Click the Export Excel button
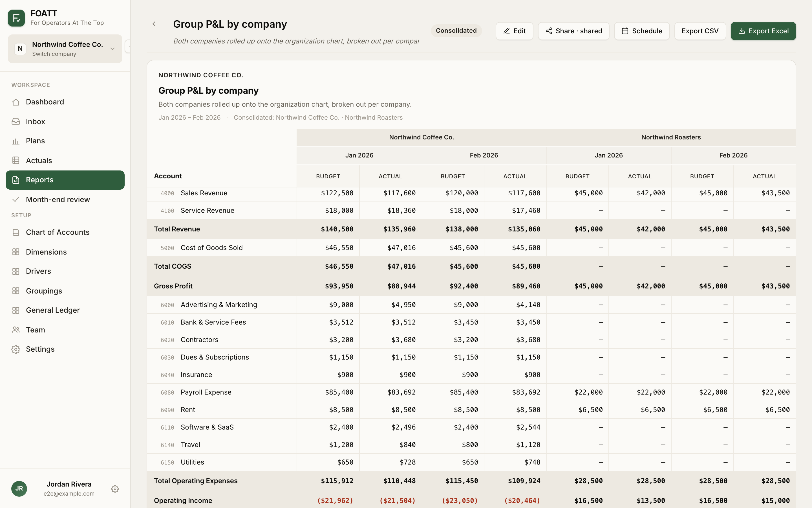Screen dimensions: 812x508 (763, 31)
